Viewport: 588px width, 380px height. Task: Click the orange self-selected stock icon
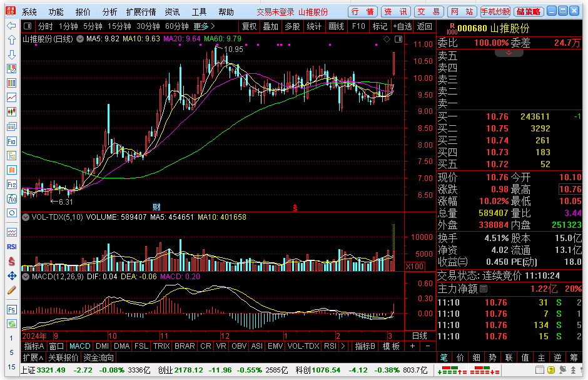tap(12, 170)
